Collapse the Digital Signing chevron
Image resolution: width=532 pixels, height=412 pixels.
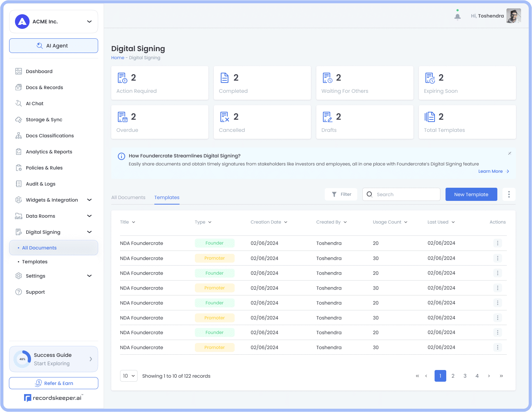[x=89, y=232]
